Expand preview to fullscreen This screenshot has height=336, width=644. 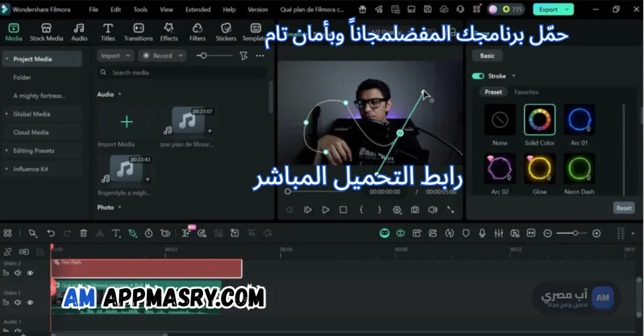(x=451, y=210)
